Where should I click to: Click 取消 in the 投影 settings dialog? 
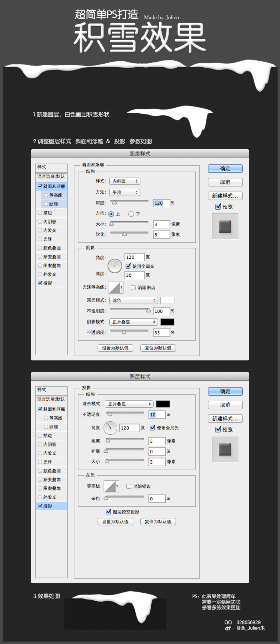pos(225,405)
